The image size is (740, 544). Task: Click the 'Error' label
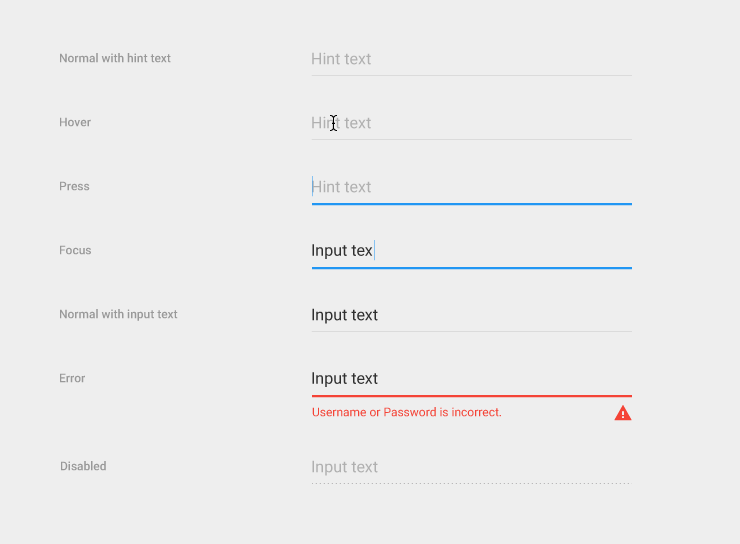[72, 378]
